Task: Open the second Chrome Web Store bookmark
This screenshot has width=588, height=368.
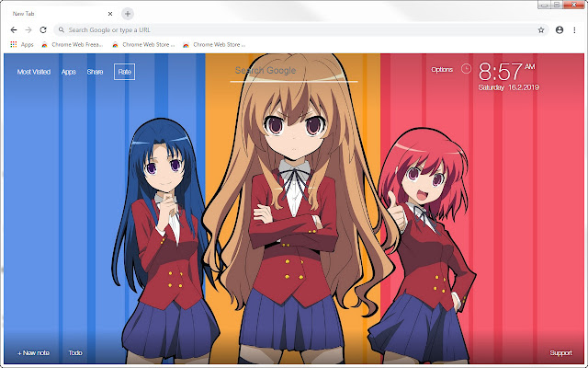Action: click(143, 44)
